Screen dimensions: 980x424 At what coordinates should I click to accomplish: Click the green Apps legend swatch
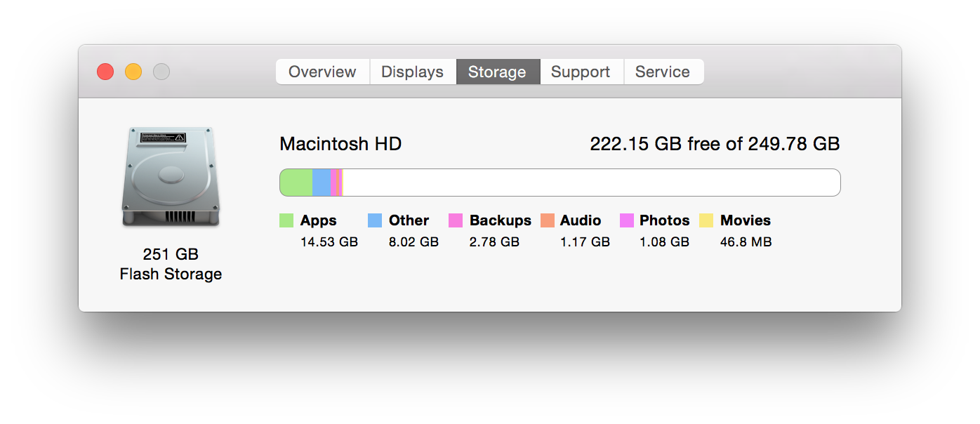[x=286, y=220]
